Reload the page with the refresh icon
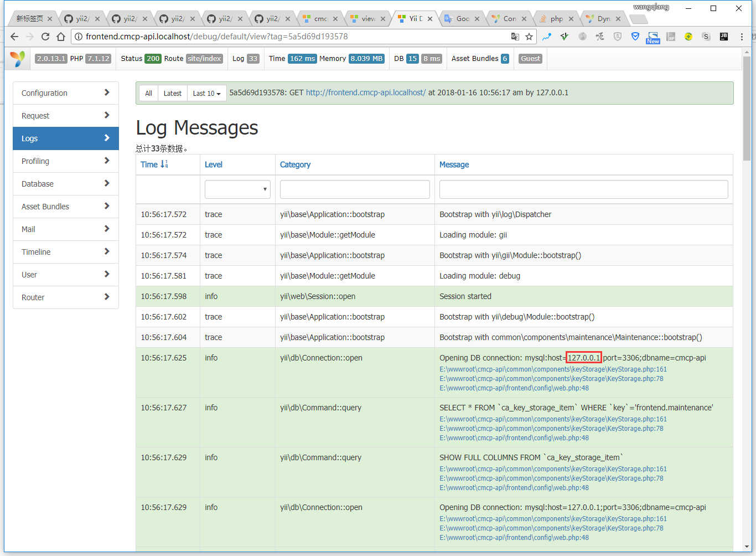 45,37
